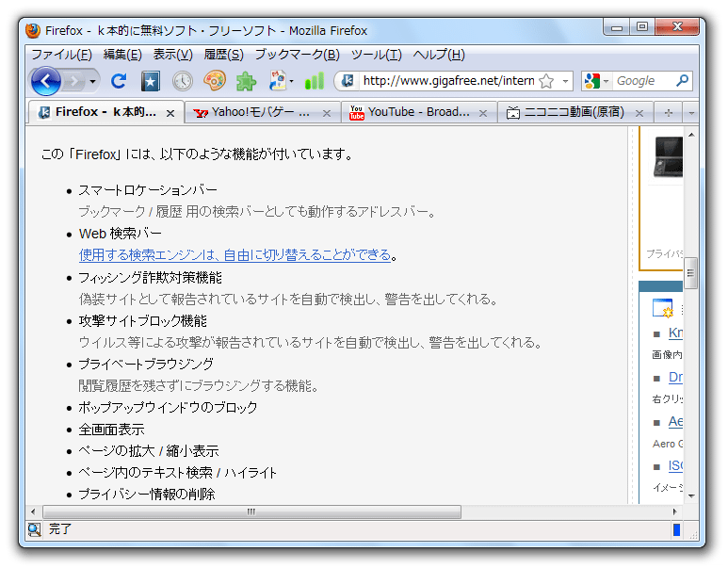Close the Yahoo!モバゲー tab
The width and height of the screenshot is (728, 568).
pyautogui.click(x=327, y=113)
